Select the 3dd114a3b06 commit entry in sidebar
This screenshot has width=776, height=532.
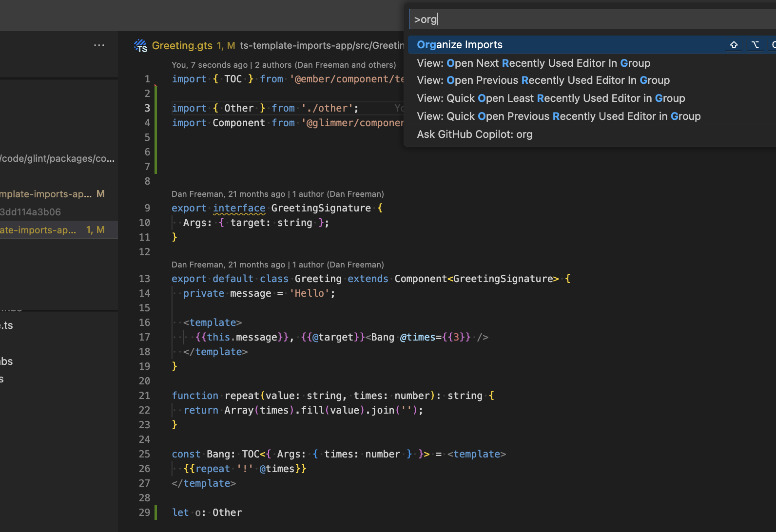30,212
